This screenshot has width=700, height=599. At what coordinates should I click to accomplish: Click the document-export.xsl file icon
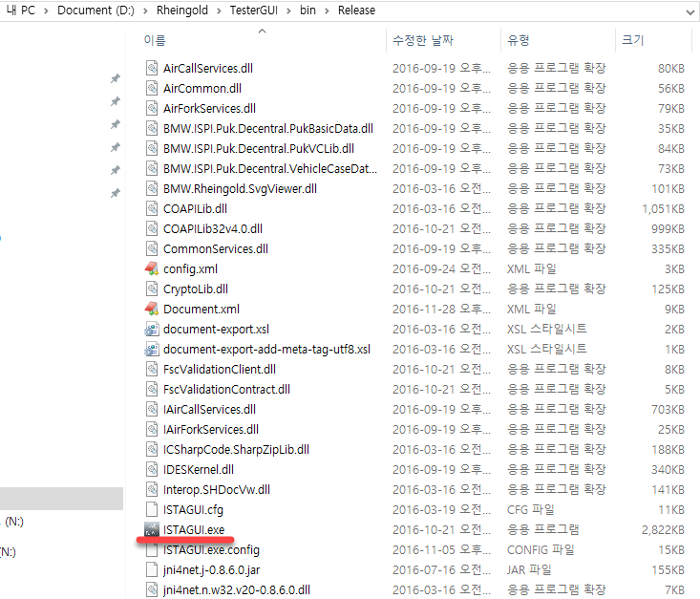pyautogui.click(x=152, y=329)
